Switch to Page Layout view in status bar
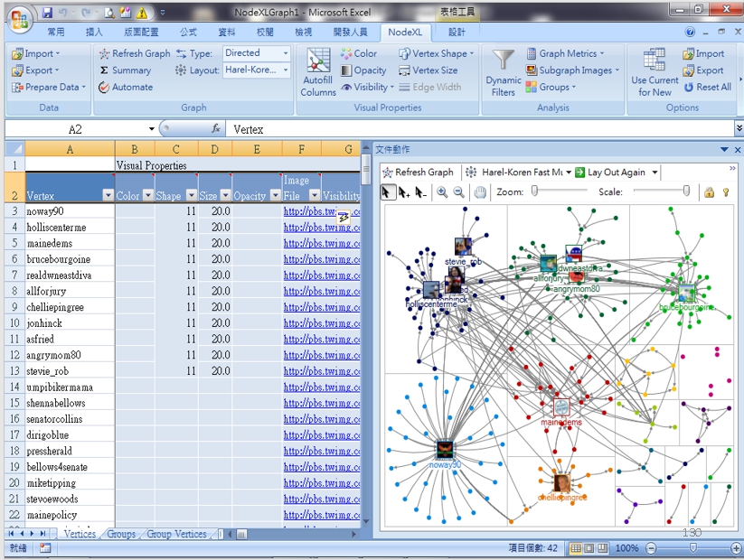Screen dimensions: 744x560 [589, 548]
